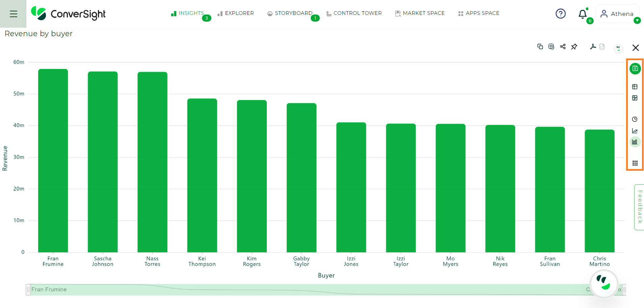This screenshot has height=308, width=644.
Task: Open the schedule report icon
Action: point(551,47)
